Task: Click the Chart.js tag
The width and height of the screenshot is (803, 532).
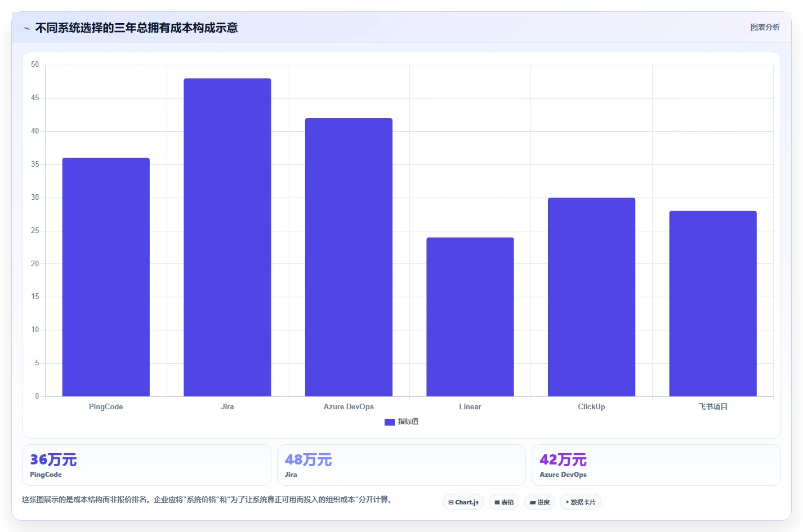Action: coord(463,502)
